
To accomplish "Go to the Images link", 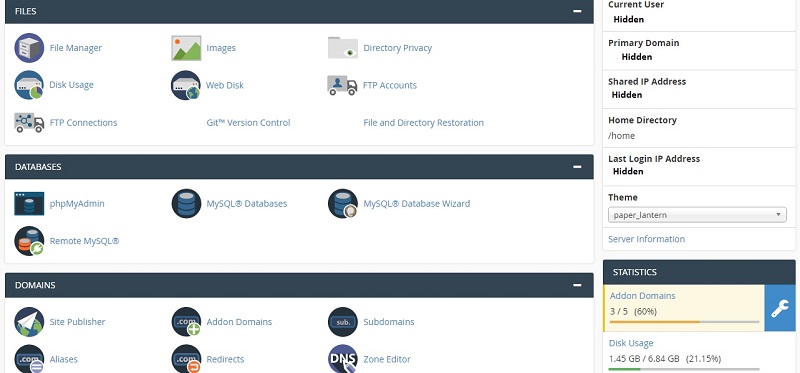I will pyautogui.click(x=221, y=48).
